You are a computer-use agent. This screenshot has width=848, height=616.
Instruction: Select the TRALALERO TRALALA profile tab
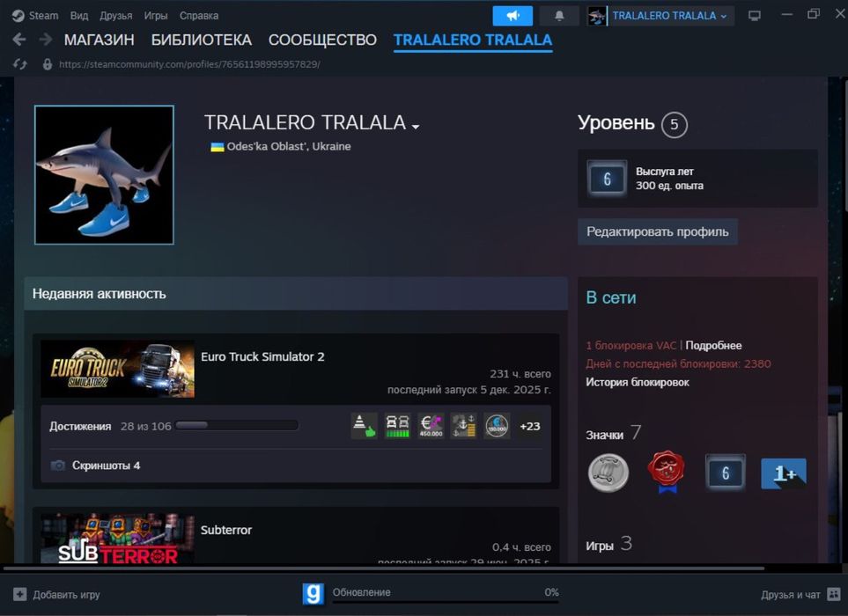pos(473,40)
